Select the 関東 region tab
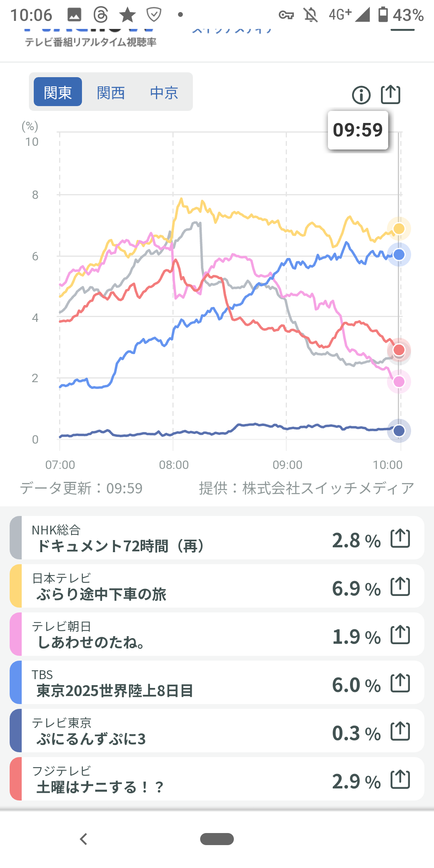The height and width of the screenshot is (868, 434). point(58,92)
